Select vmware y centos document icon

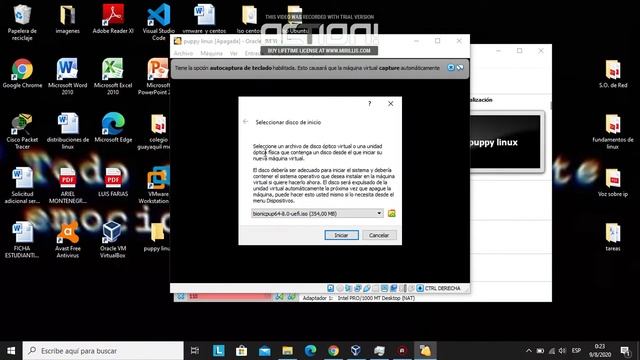coord(204,19)
